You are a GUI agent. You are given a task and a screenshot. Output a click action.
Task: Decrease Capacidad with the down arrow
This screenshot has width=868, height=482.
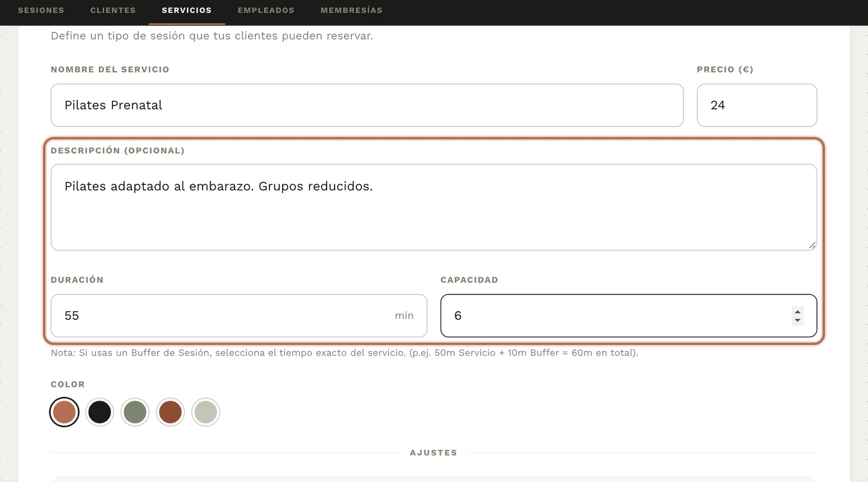[797, 320]
